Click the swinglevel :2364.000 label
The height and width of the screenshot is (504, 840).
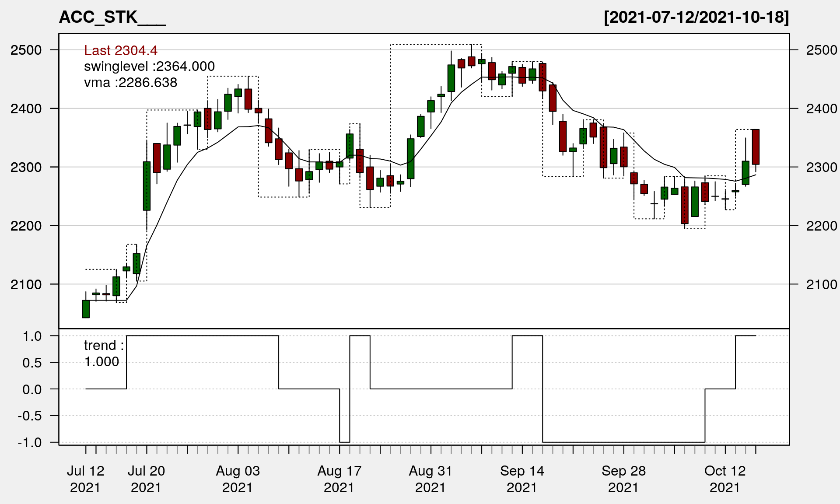pos(149,66)
